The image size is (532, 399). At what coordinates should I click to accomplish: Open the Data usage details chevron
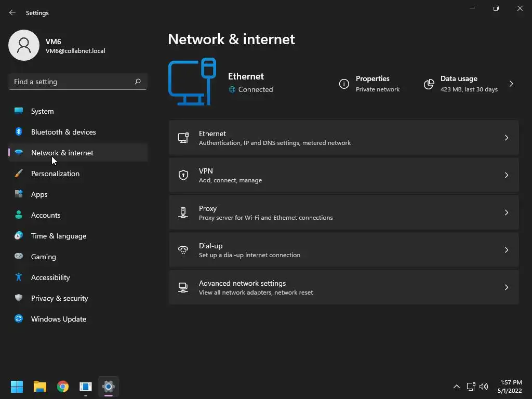click(x=511, y=84)
